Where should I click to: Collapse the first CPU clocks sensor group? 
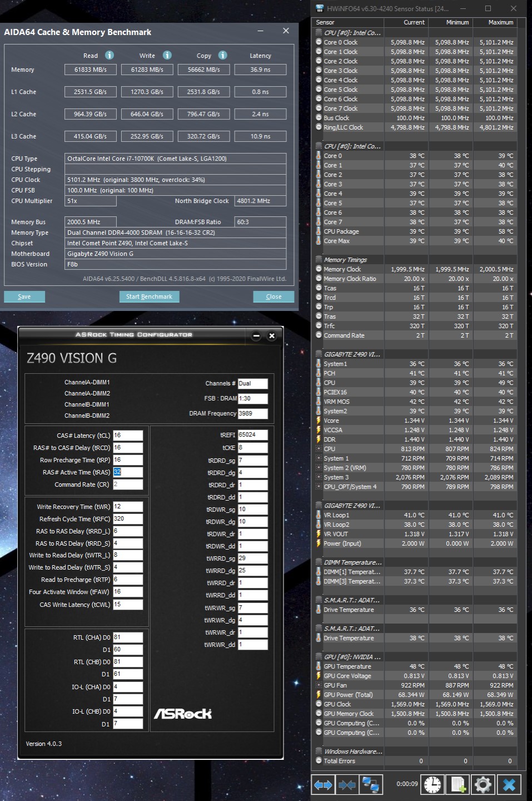(x=319, y=33)
